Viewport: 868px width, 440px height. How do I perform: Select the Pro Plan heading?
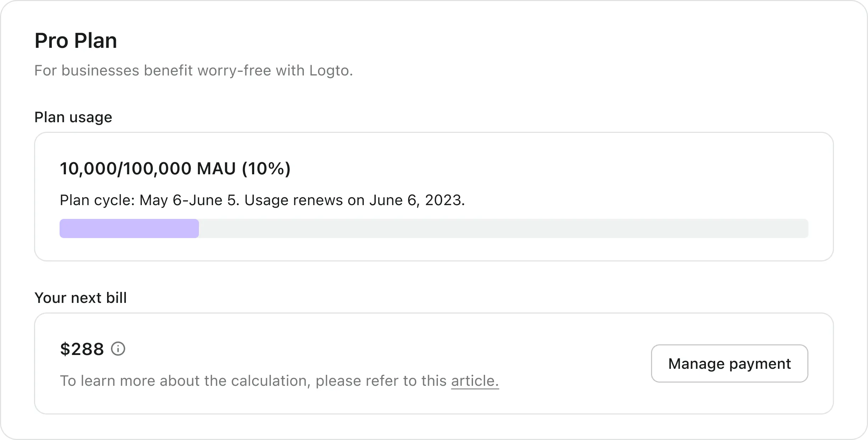(76, 40)
